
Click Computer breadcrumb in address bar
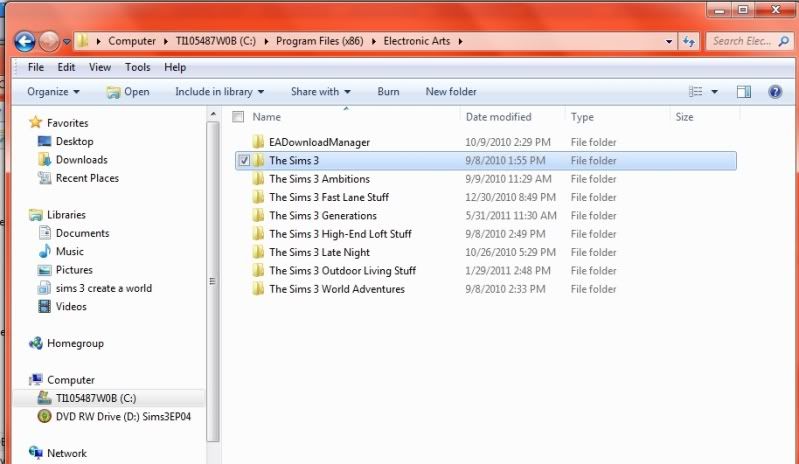tap(132, 41)
